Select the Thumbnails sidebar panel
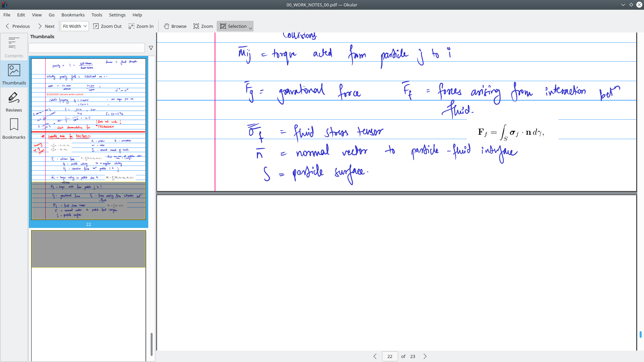The image size is (644, 362). point(14,74)
